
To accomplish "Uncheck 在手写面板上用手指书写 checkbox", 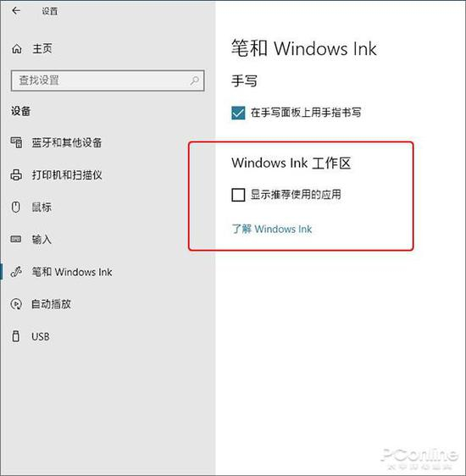I will coord(238,113).
